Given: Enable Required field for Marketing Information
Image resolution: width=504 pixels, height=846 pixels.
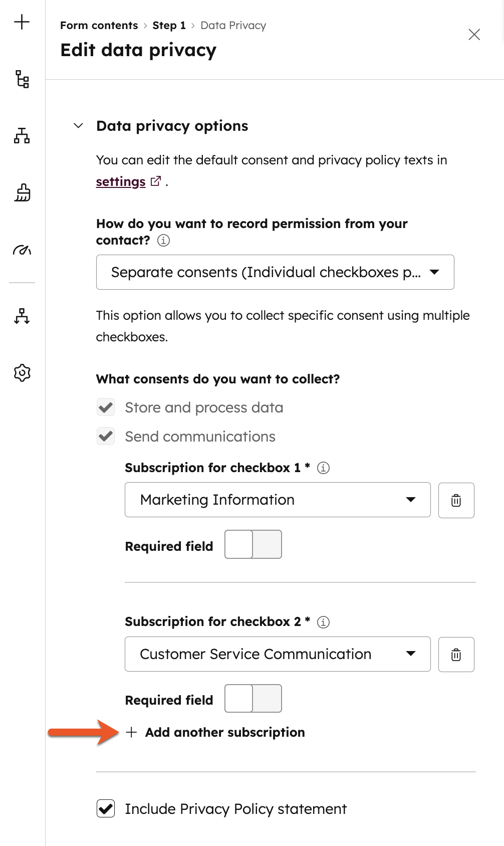Looking at the screenshot, I should click(253, 544).
